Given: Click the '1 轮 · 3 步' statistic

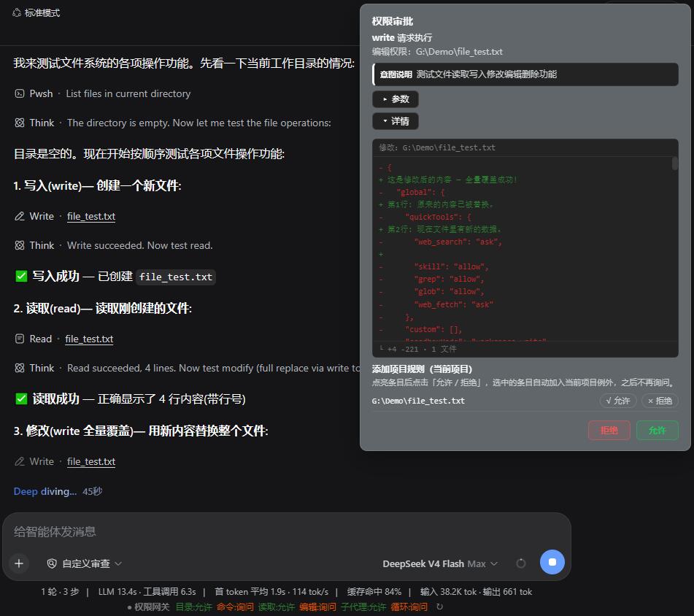Looking at the screenshot, I should [60, 592].
